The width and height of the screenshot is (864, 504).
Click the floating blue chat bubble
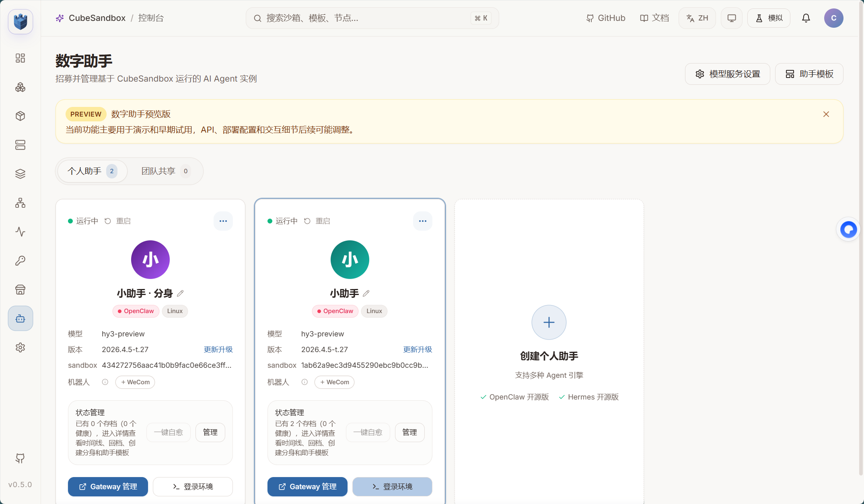pyautogui.click(x=849, y=229)
